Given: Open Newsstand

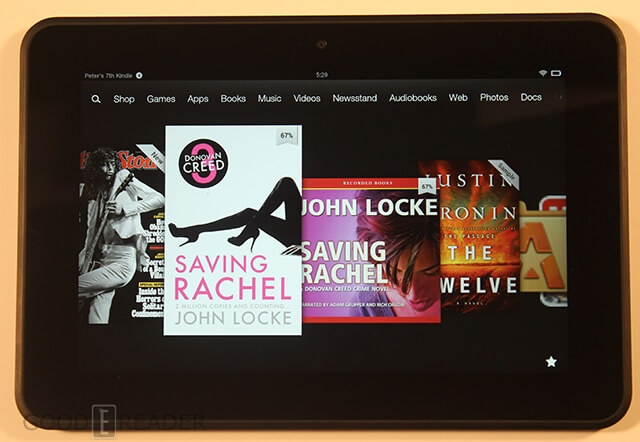Looking at the screenshot, I should click(355, 98).
